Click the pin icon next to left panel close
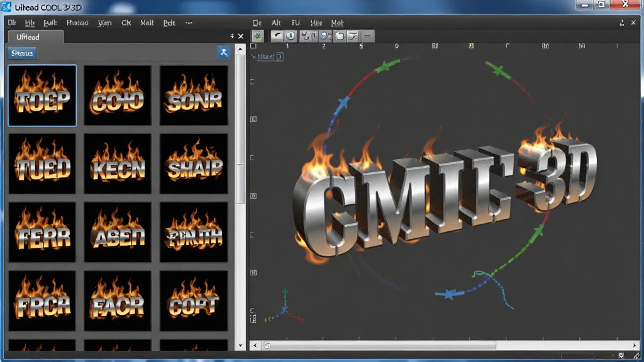The width and height of the screenshot is (644, 362). (x=231, y=36)
